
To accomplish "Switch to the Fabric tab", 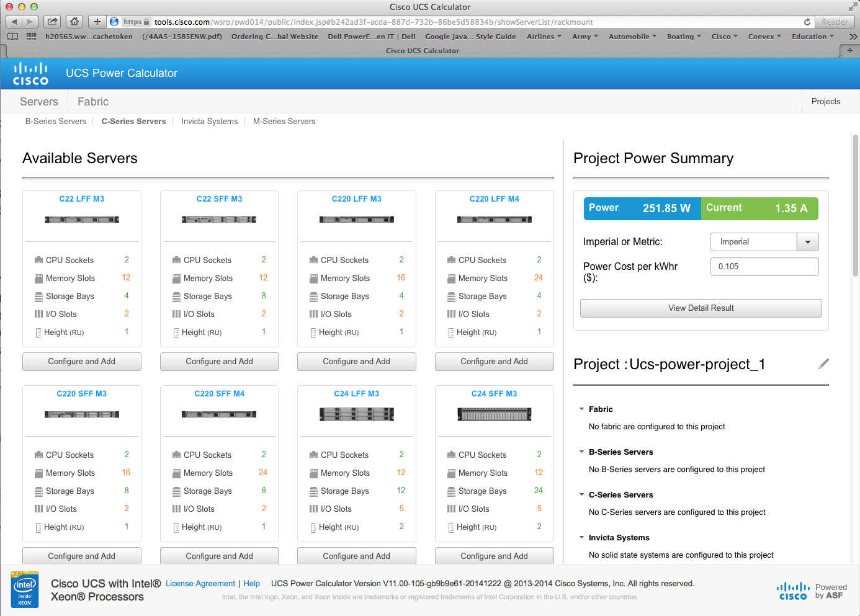I will [x=93, y=102].
